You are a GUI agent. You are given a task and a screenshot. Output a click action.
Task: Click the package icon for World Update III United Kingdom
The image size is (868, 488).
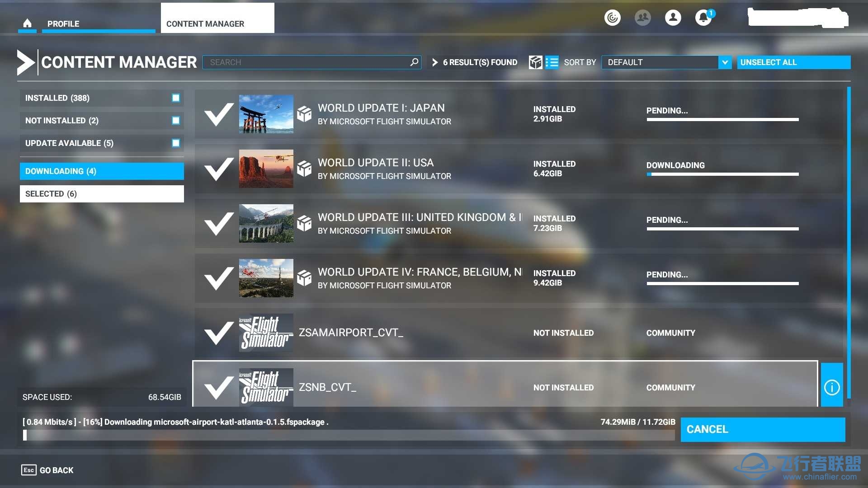(x=305, y=223)
